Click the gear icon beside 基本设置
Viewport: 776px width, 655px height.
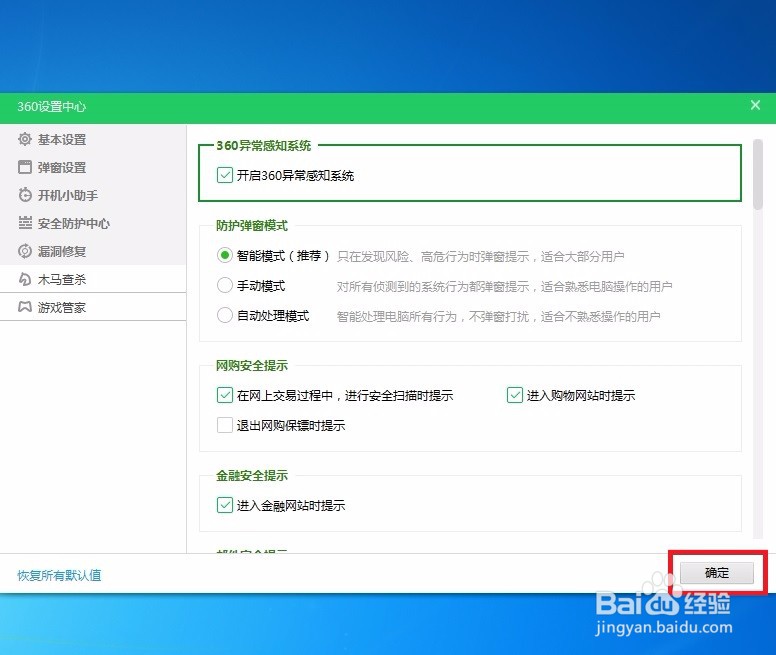(25, 140)
